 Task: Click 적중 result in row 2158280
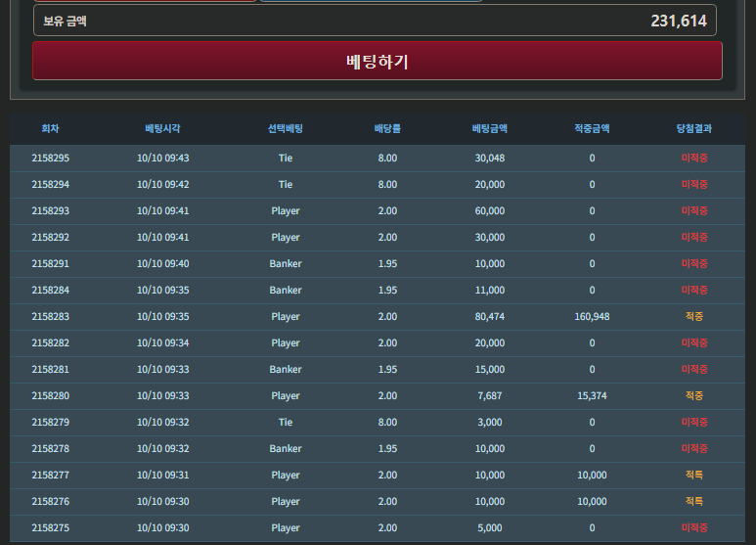(694, 396)
